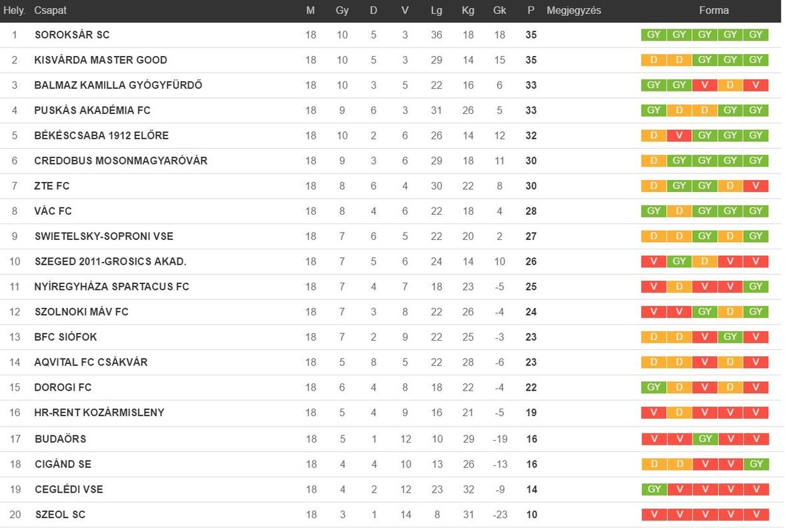The width and height of the screenshot is (788, 532).
Task: Click the Csapat column header
Action: 50,10
